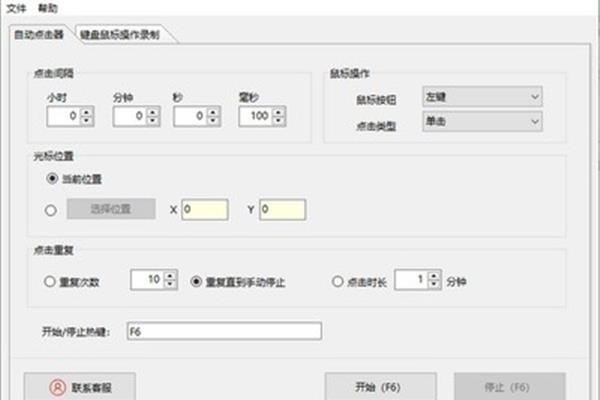Decrease the 秒 spinner value
Screen dimensions: 600x400
click(214, 121)
